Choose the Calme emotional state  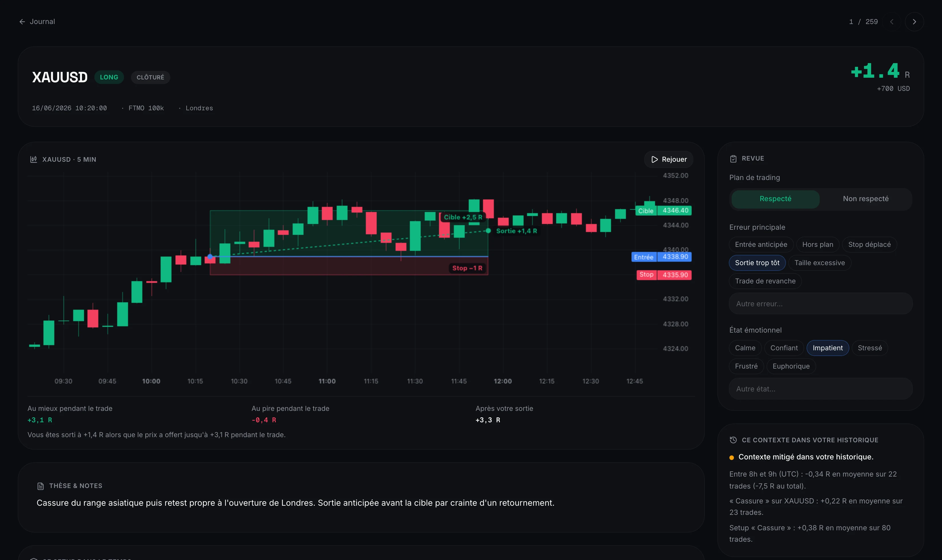[x=745, y=348]
